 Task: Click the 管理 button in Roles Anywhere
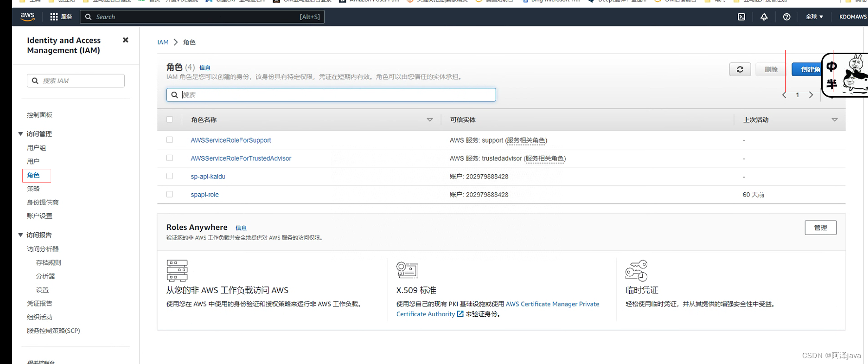click(x=820, y=227)
